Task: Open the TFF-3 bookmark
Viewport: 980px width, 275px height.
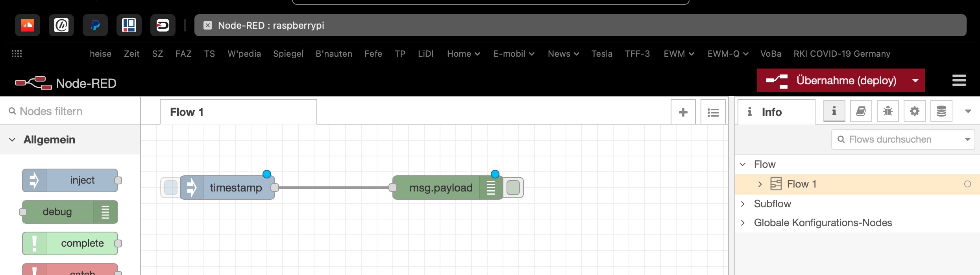Action: point(638,54)
